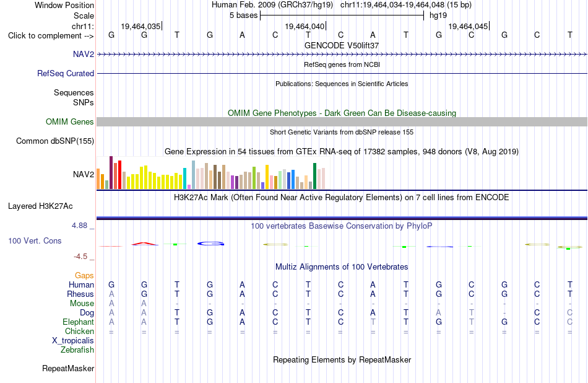The image size is (588, 383).
Task: Click the NAV2 label beside GENCODE arrows
Action: click(x=84, y=54)
